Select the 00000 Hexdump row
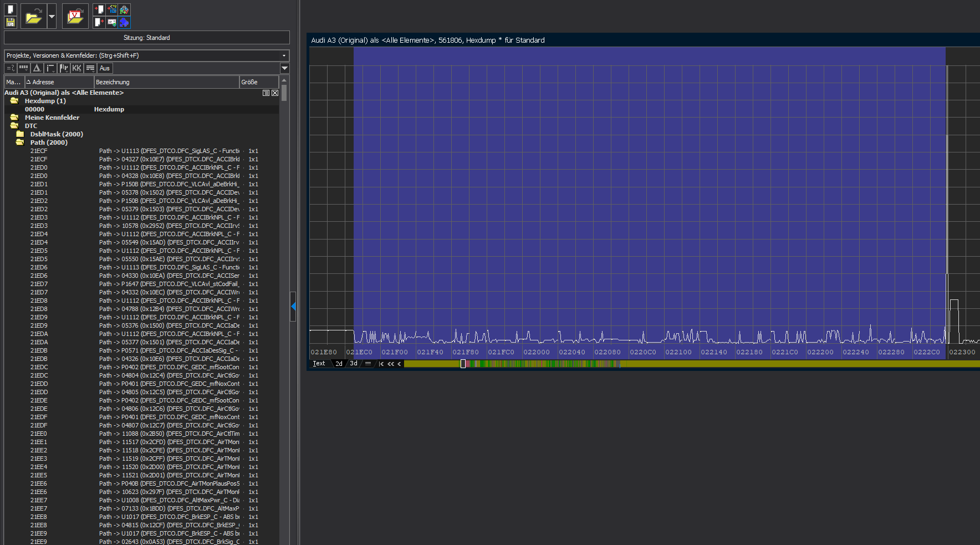Screen dimensions: 980x545 point(141,109)
